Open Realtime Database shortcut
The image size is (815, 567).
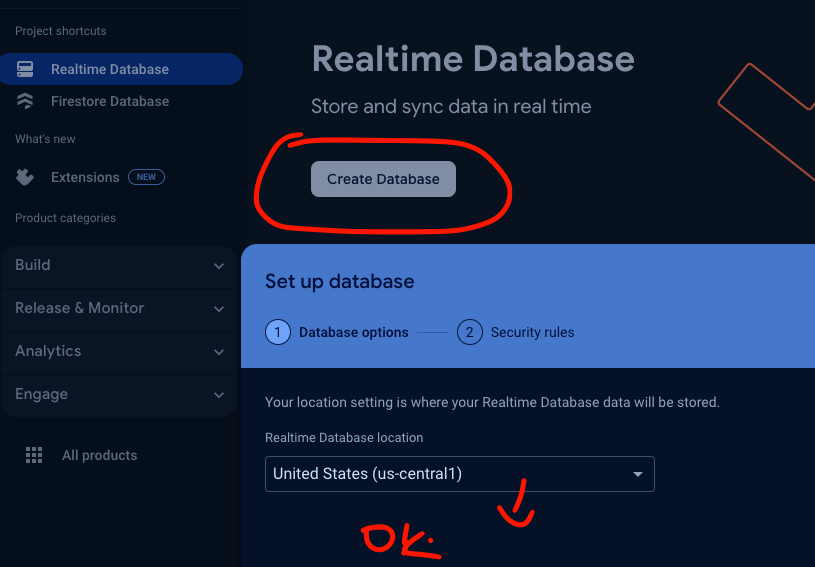coord(121,69)
